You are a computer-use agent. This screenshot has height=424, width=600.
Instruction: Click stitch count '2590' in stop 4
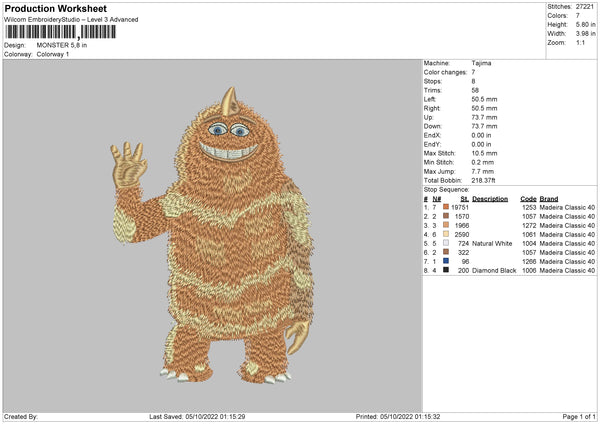(462, 235)
